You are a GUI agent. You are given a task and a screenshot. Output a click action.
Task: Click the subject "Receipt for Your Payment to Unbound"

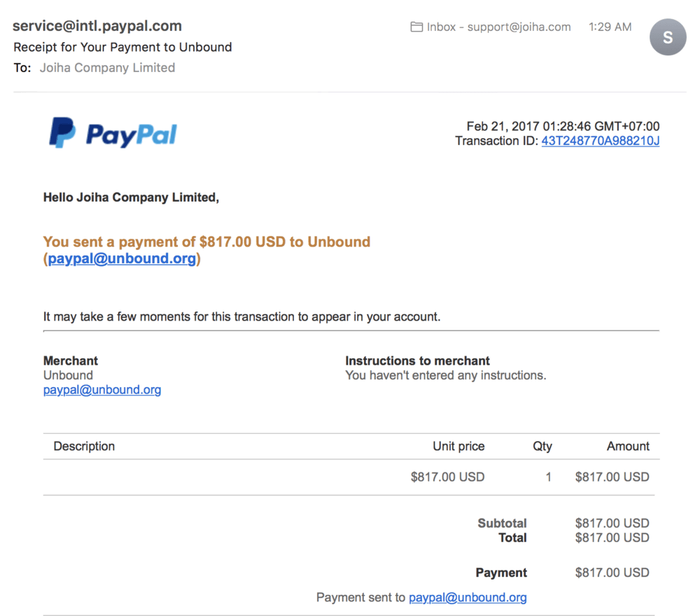(x=122, y=48)
